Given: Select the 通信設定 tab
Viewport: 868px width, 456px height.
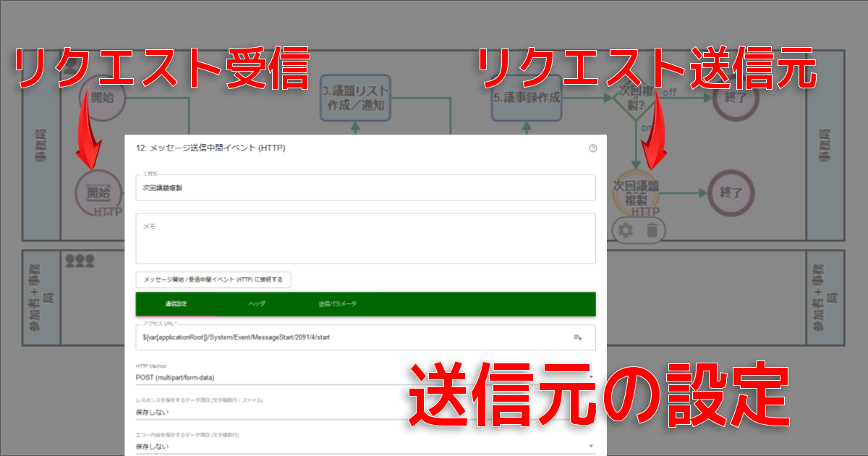Looking at the screenshot, I should tap(176, 304).
